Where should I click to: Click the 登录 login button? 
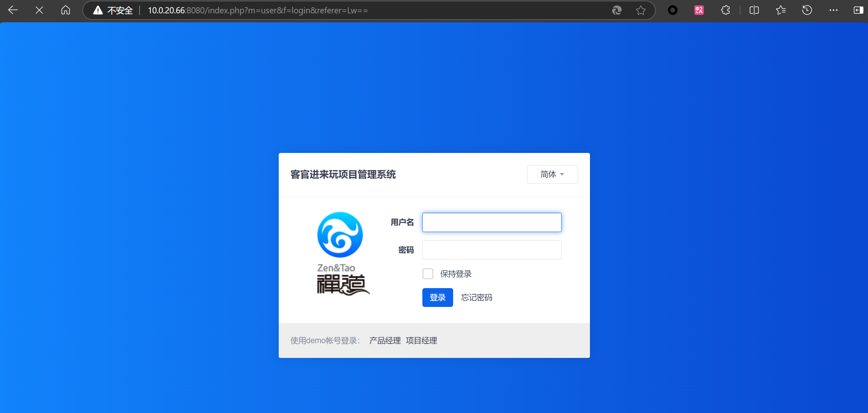coord(437,297)
